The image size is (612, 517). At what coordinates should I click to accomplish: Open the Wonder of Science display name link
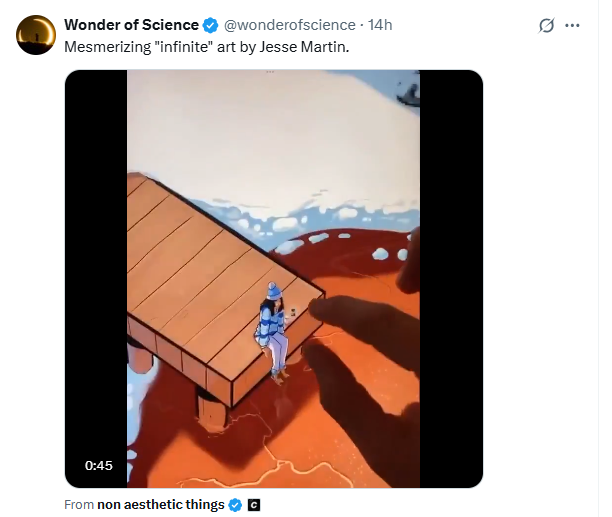[x=131, y=25]
